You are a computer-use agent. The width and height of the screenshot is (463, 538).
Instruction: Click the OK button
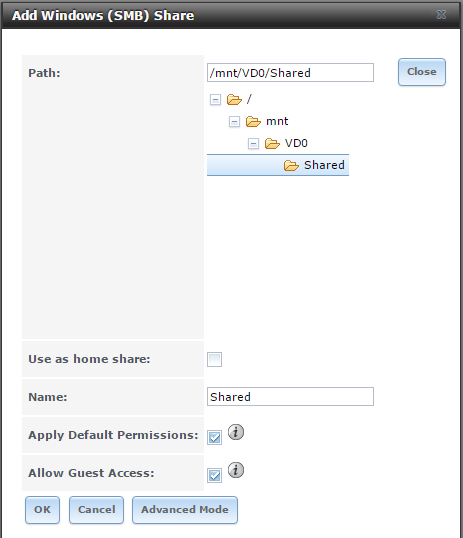click(42, 510)
